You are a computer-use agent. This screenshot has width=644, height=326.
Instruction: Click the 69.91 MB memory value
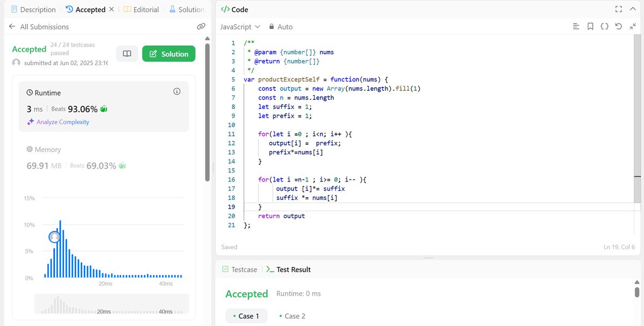[44, 165]
